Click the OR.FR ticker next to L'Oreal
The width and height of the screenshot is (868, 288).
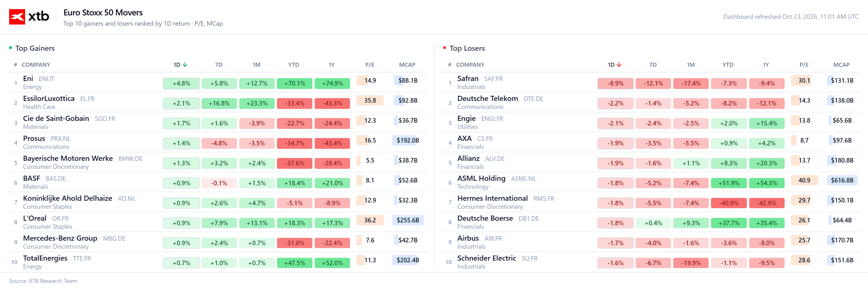pyautogui.click(x=60, y=218)
